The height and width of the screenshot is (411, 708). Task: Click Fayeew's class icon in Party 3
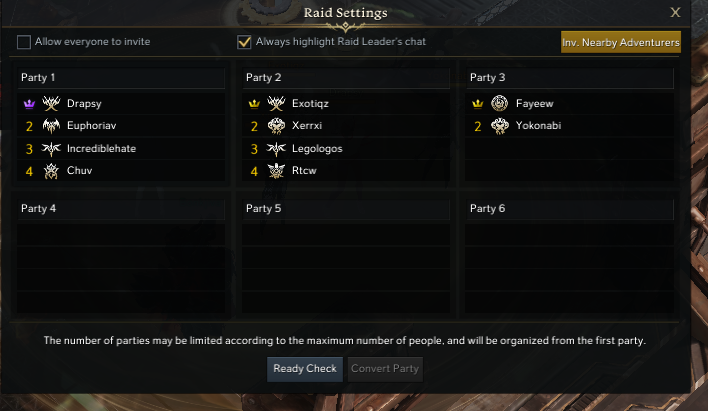pyautogui.click(x=500, y=104)
